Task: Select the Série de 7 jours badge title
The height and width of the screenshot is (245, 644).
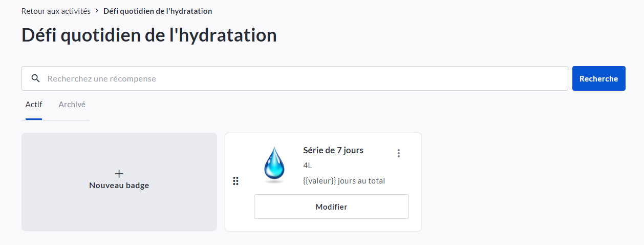Action: coord(333,150)
